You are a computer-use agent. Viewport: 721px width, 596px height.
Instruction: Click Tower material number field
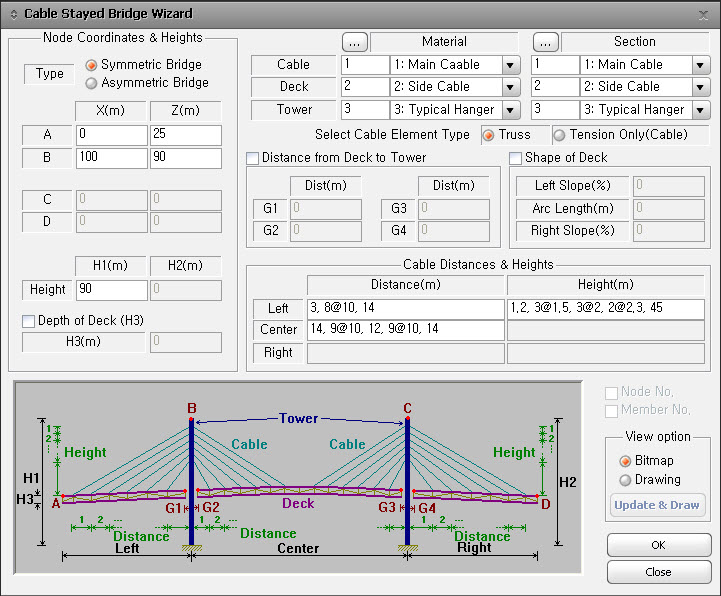pyautogui.click(x=365, y=110)
